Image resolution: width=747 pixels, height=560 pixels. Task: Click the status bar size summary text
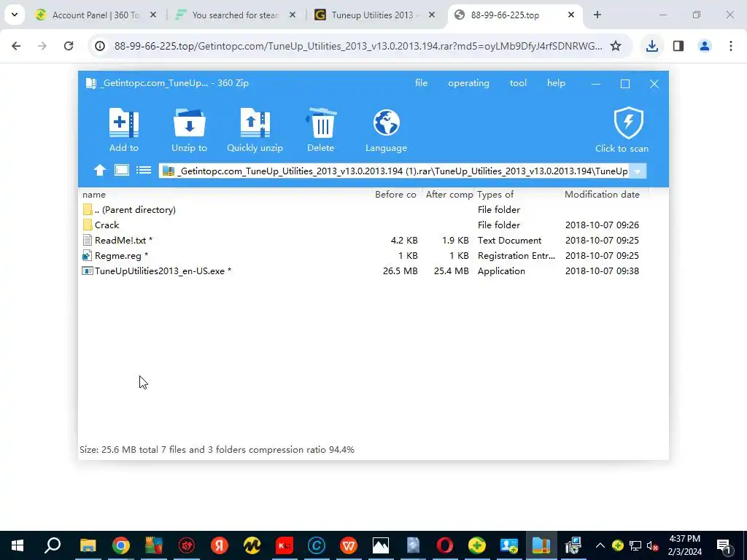[217, 449]
